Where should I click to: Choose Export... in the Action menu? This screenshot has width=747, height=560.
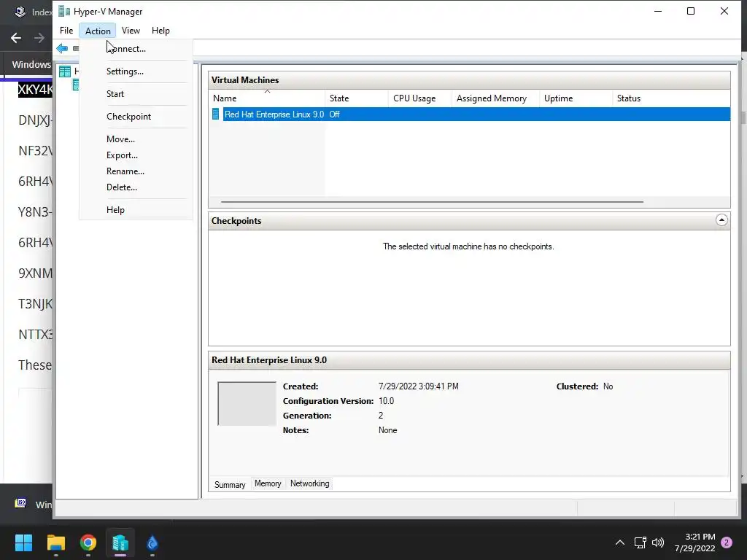[136, 155]
